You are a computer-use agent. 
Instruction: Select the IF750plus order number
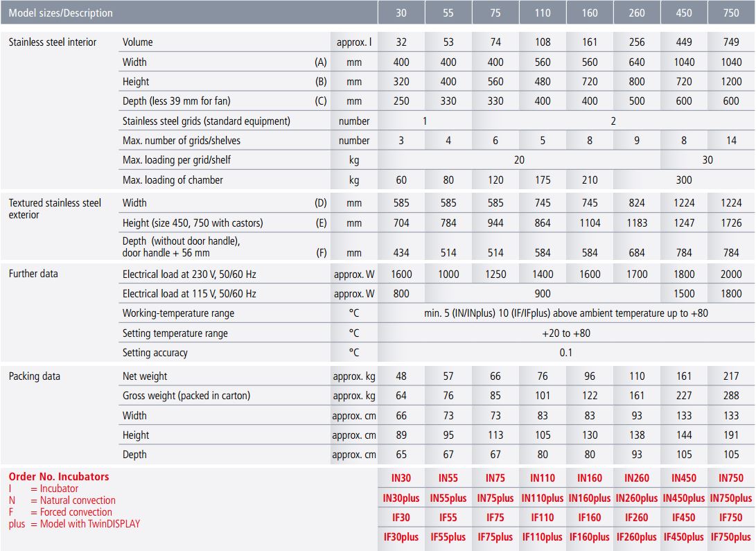731,537
